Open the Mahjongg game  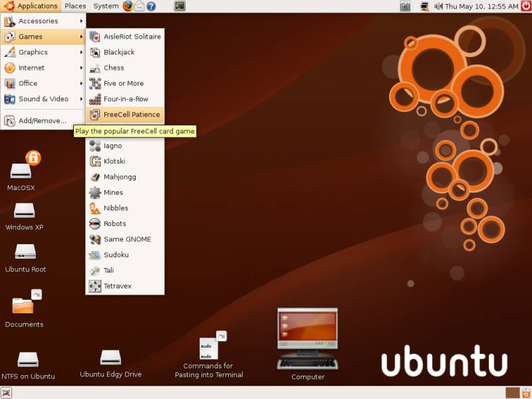pos(125,177)
